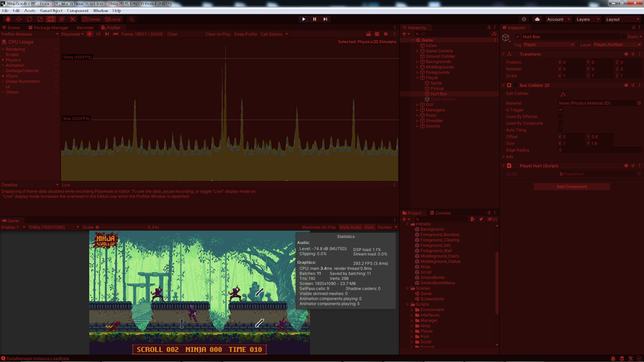Click search by type icon in Project
This screenshot has height=362, width=644.
(472, 220)
